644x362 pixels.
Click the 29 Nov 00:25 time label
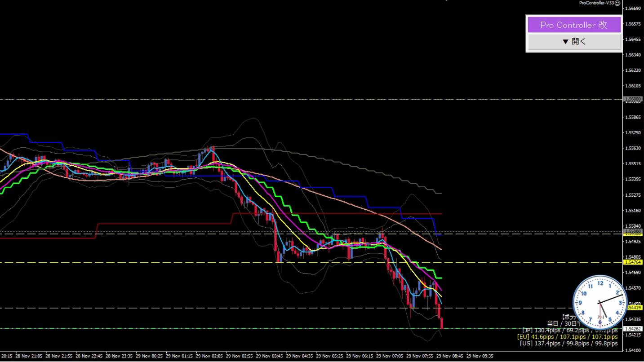tap(149, 356)
